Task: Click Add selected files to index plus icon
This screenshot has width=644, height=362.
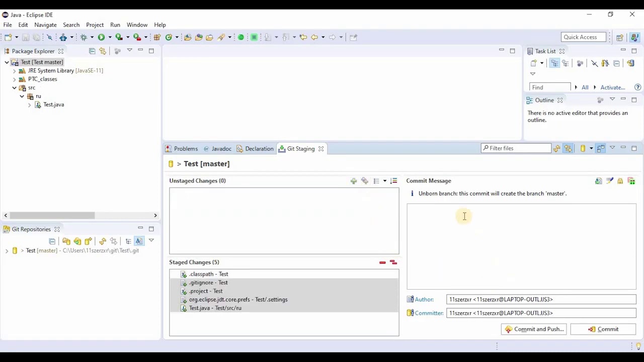Action: (x=353, y=181)
